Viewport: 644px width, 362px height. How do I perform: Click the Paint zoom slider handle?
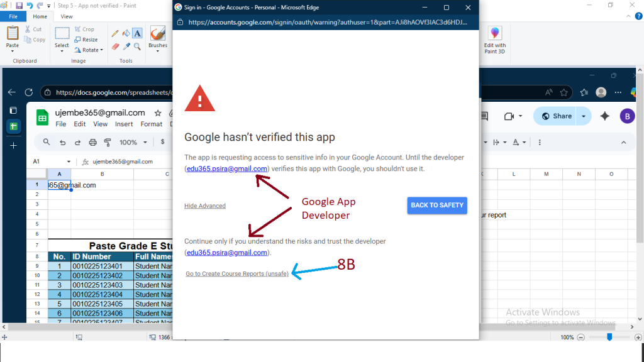tap(609, 337)
